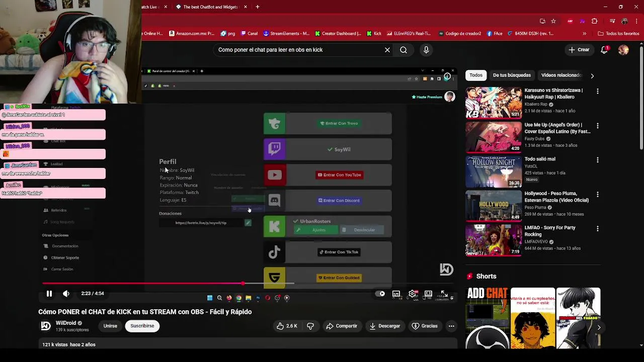This screenshot has height=362, width=644.
Task: Clear the search box with the X
Action: [387, 50]
